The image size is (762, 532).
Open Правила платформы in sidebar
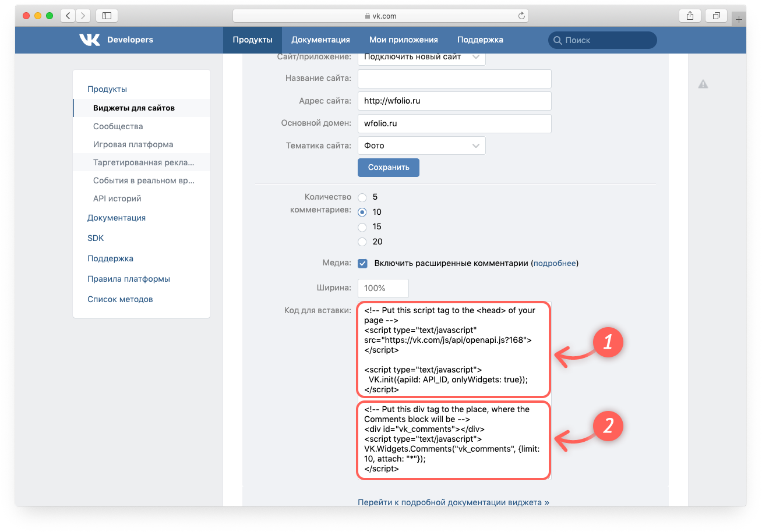pos(129,279)
